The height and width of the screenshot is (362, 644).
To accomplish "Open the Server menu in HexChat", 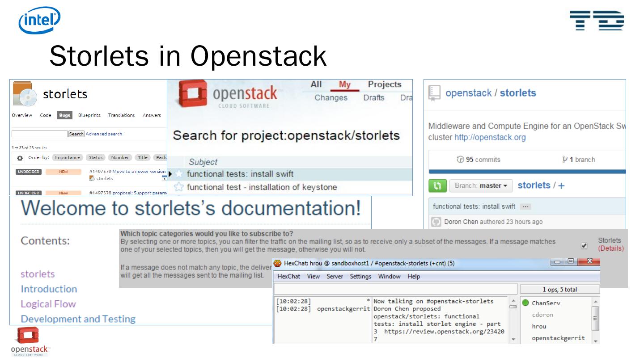I will pos(335,277).
